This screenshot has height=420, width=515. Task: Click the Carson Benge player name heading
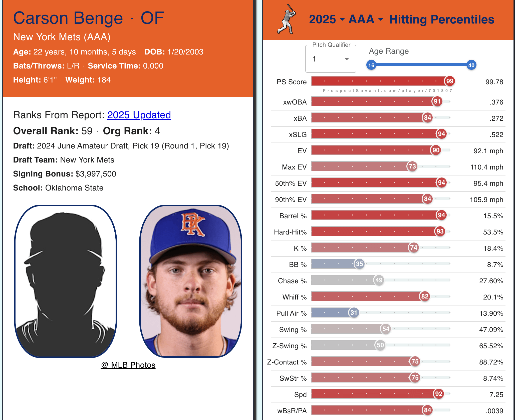tap(68, 18)
